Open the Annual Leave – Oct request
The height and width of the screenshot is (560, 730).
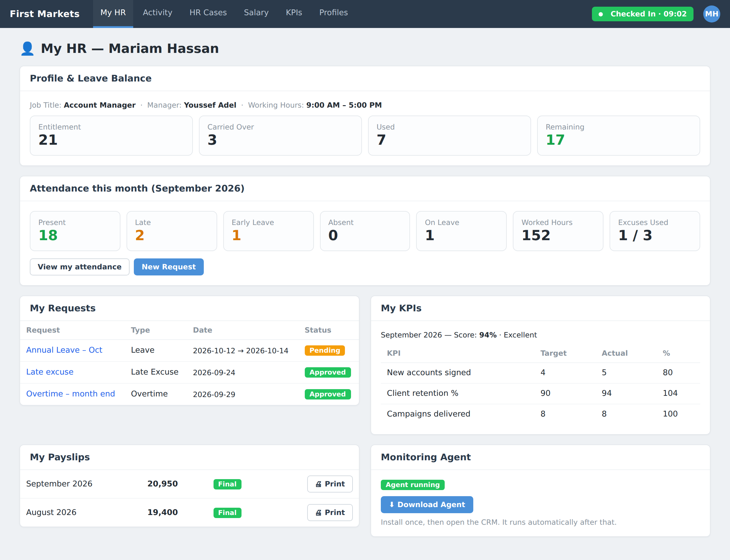(64, 350)
